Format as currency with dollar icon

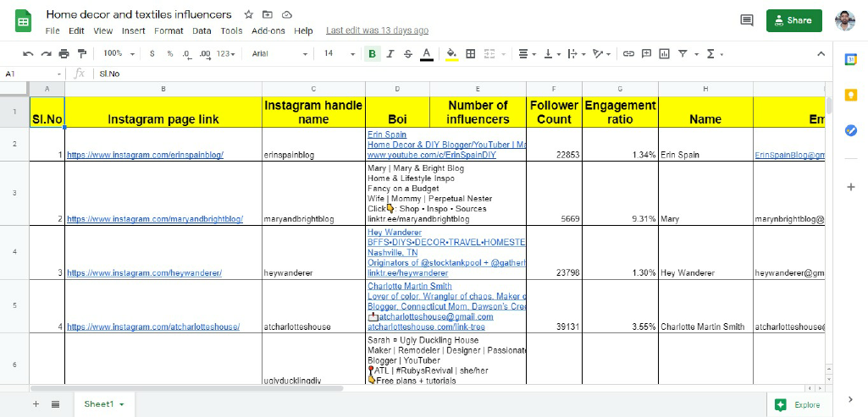152,53
